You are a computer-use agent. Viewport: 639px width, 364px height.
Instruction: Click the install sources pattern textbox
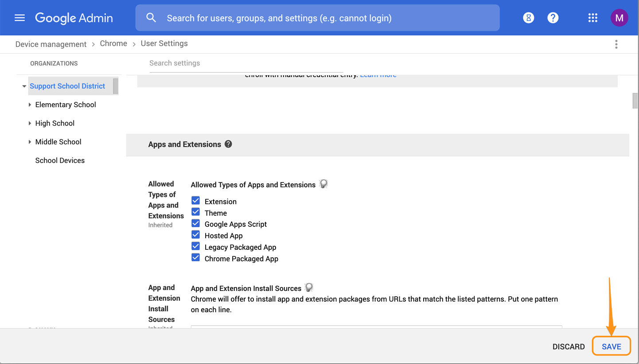[x=376, y=327]
